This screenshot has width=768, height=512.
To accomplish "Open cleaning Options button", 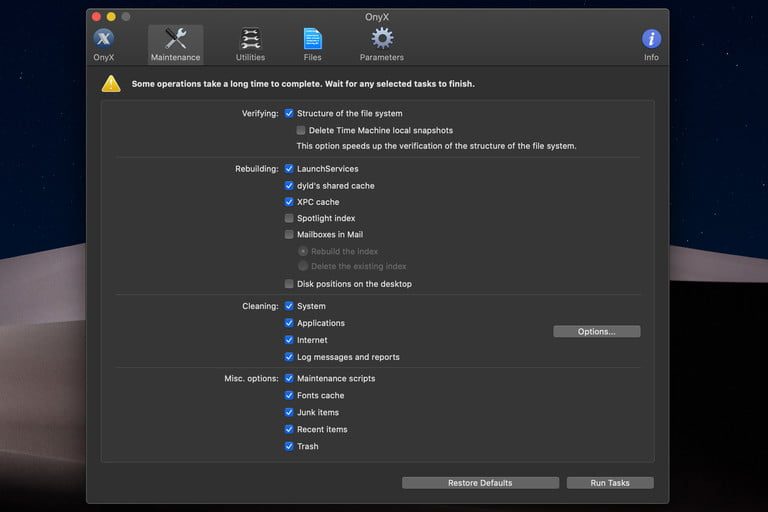I will tap(596, 331).
